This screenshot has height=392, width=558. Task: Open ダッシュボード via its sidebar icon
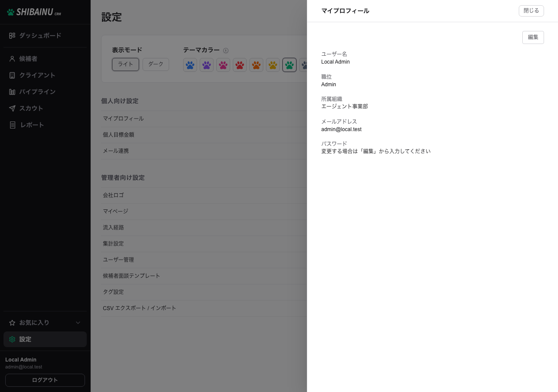pyautogui.click(x=12, y=36)
